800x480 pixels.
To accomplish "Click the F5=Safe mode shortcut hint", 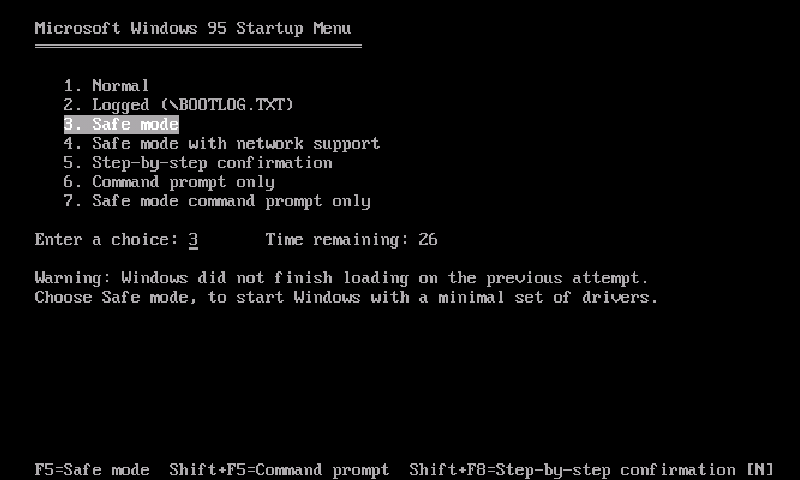I will pyautogui.click(x=92, y=469).
